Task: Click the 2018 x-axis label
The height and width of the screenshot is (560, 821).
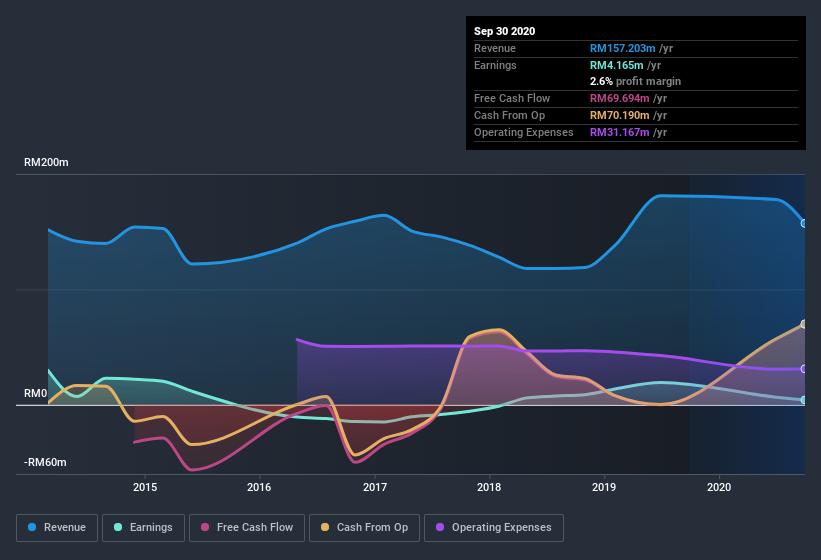Action: [489, 487]
